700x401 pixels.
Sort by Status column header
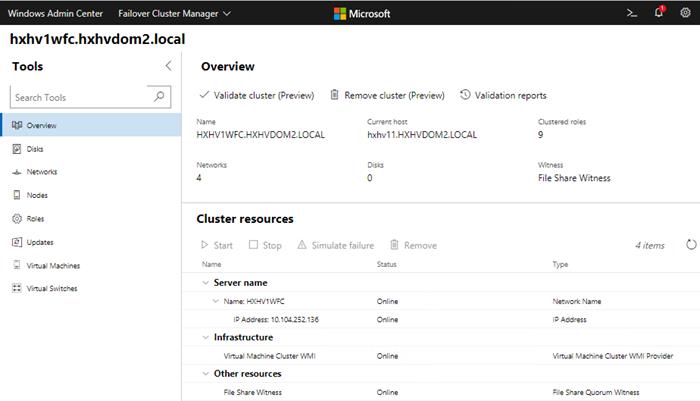(387, 264)
